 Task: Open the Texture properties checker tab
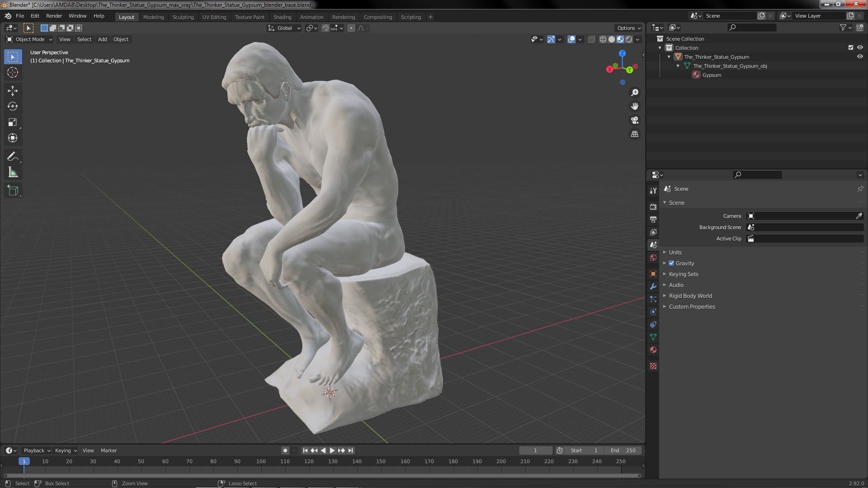click(653, 366)
